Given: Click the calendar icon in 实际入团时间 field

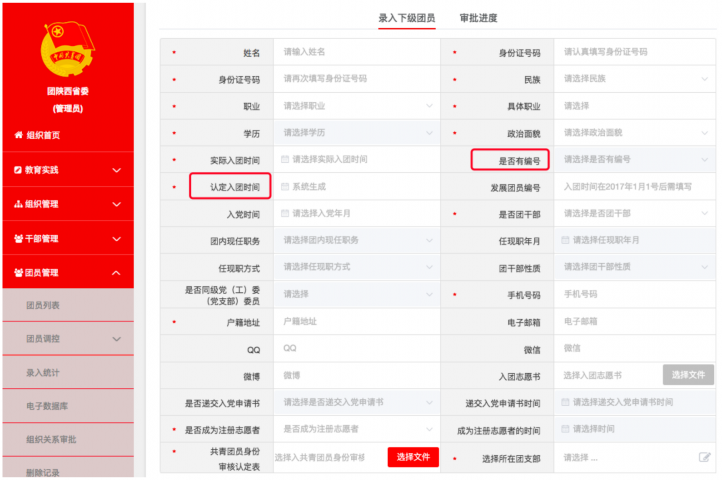Looking at the screenshot, I should coord(286,159).
